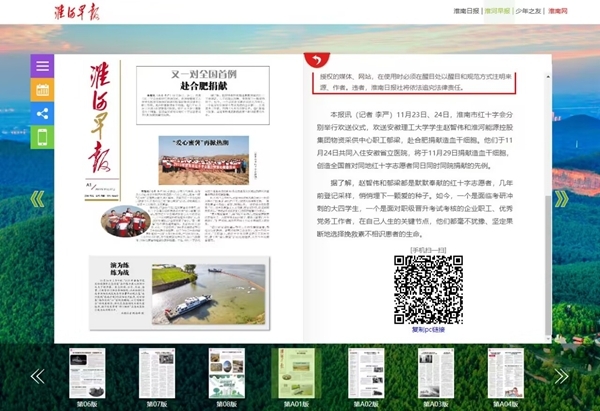Click the scrollbar down arrow in article panel
The image size is (600, 411).
548,338
